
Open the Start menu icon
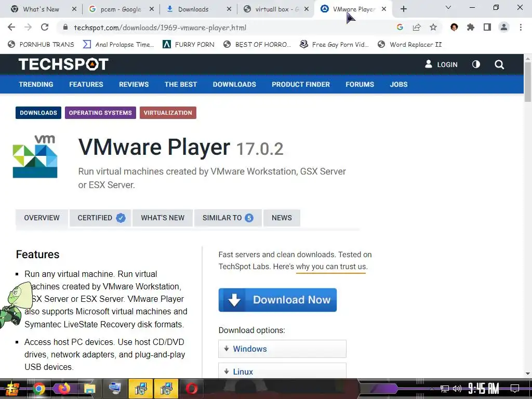pos(12,389)
